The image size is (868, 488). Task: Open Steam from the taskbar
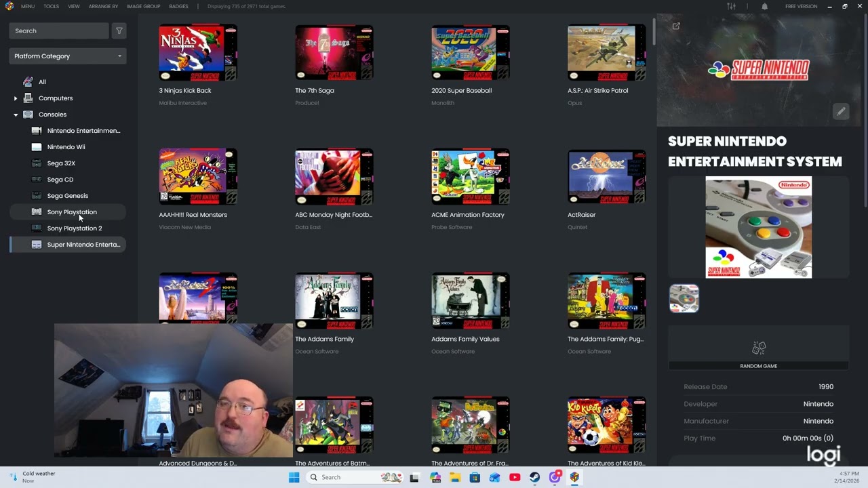tap(535, 477)
